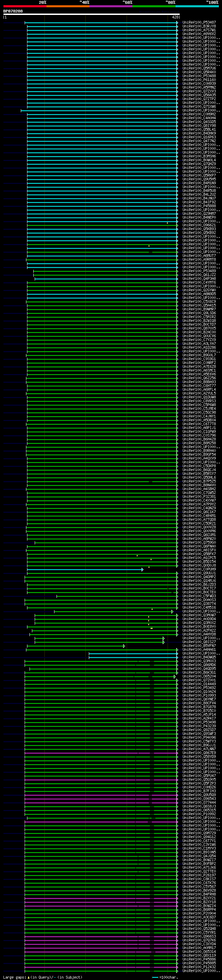This screenshot has width=222, height=980.
Task: Click the UniRef100_P12432 label
Action: click(x=199, y=967)
